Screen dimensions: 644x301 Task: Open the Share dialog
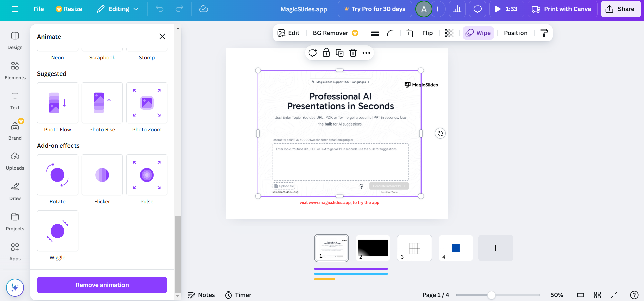click(x=620, y=9)
